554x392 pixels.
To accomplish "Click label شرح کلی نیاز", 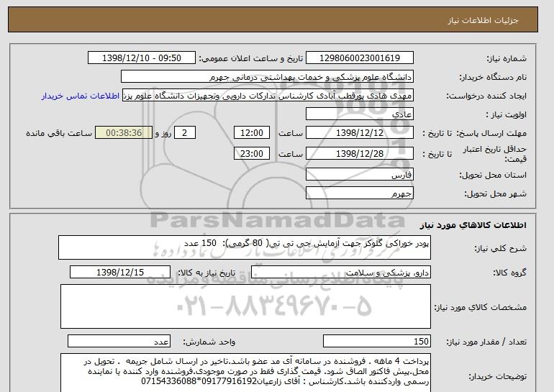I will tap(500, 248).
